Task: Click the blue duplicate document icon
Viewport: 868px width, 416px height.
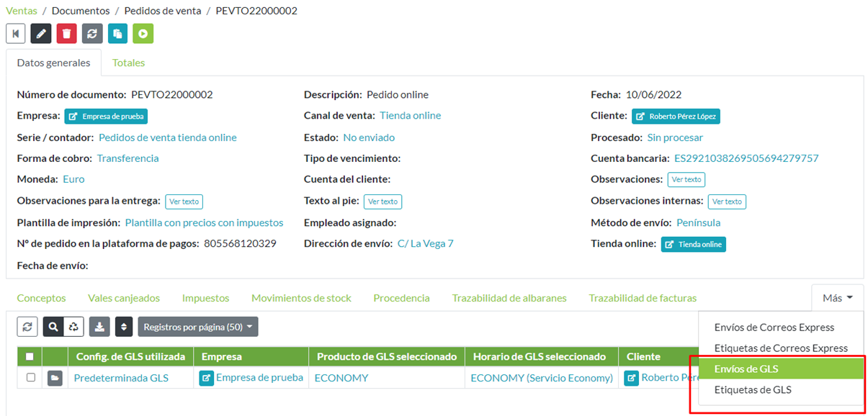Action: [117, 34]
